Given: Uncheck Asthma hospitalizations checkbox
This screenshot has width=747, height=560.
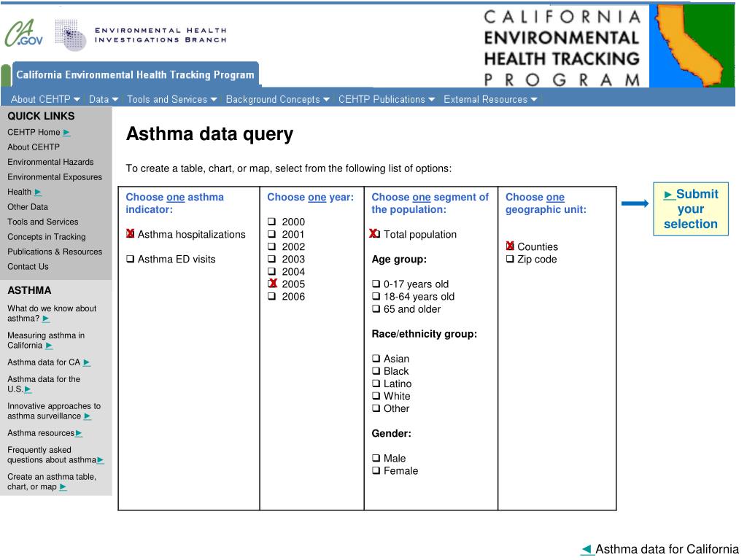Looking at the screenshot, I should point(130,234).
